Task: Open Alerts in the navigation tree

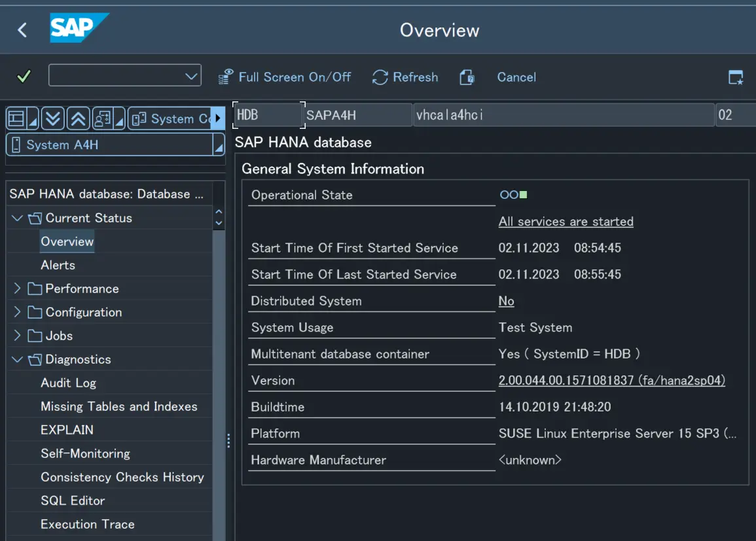Action: 58,265
